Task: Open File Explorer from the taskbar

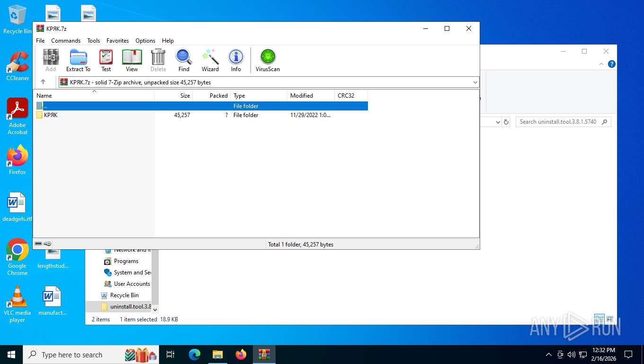Action: tap(218, 355)
